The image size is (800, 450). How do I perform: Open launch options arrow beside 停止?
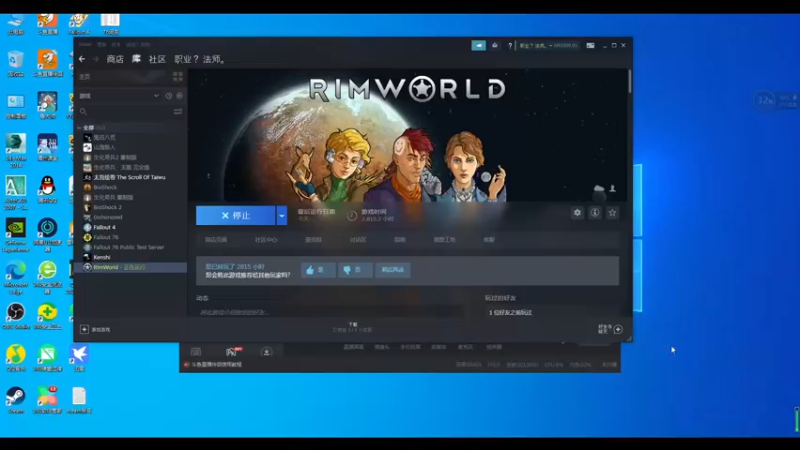click(282, 216)
